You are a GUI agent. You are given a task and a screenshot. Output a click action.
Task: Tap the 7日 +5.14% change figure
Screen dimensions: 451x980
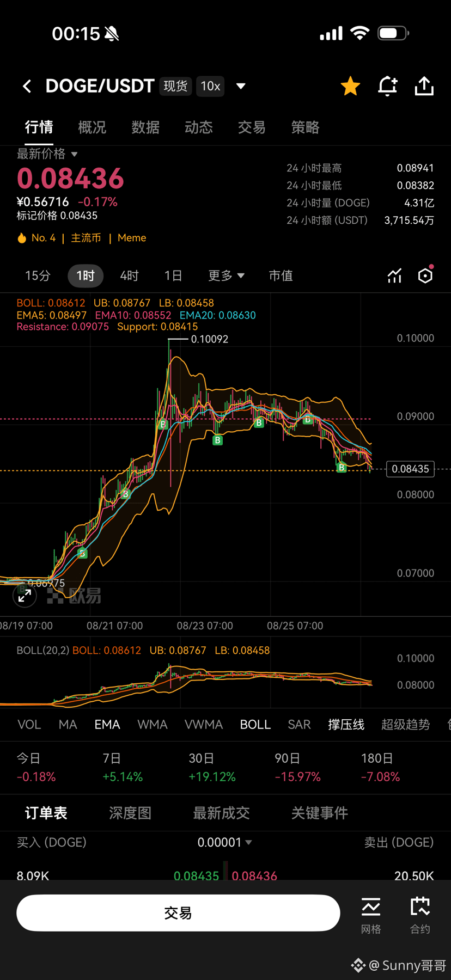(123, 777)
